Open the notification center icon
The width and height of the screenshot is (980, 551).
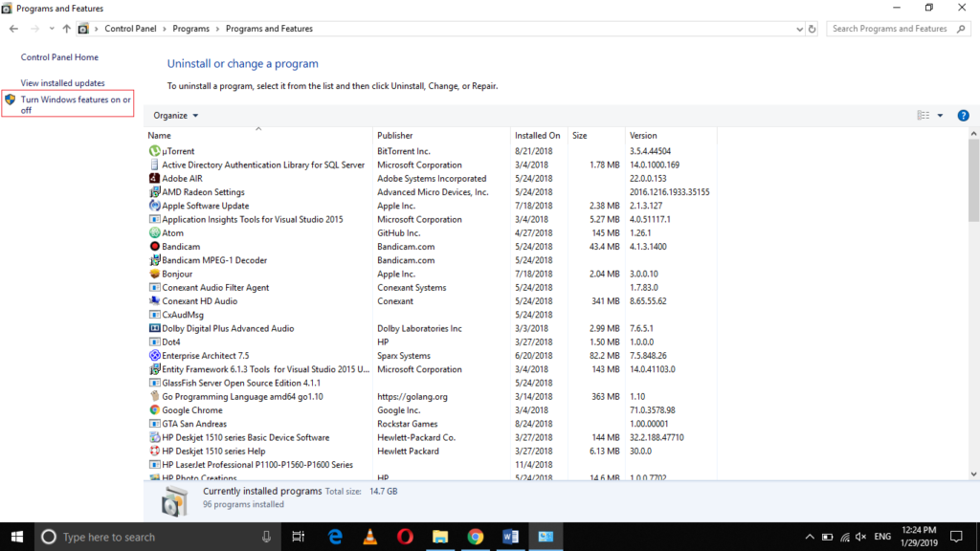coord(956,537)
